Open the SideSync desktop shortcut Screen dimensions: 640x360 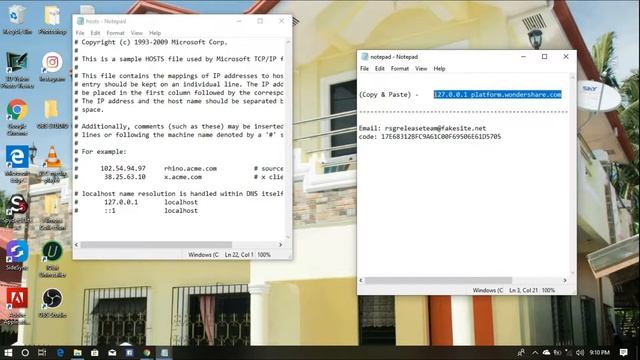pyautogui.click(x=17, y=256)
